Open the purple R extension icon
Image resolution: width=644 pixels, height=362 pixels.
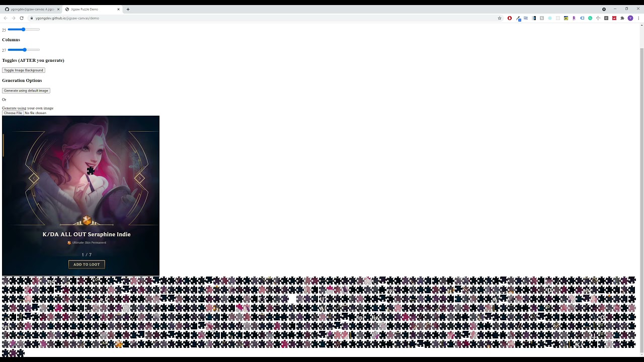(x=574, y=18)
